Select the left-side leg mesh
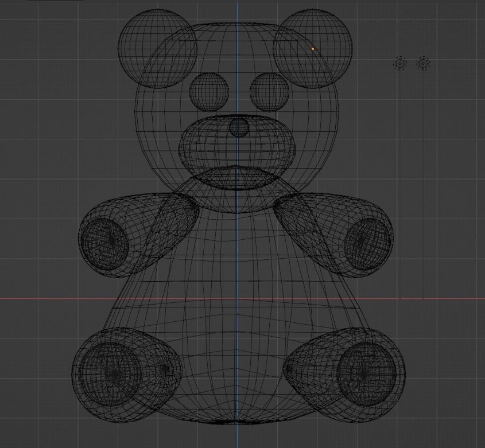 tap(127, 375)
